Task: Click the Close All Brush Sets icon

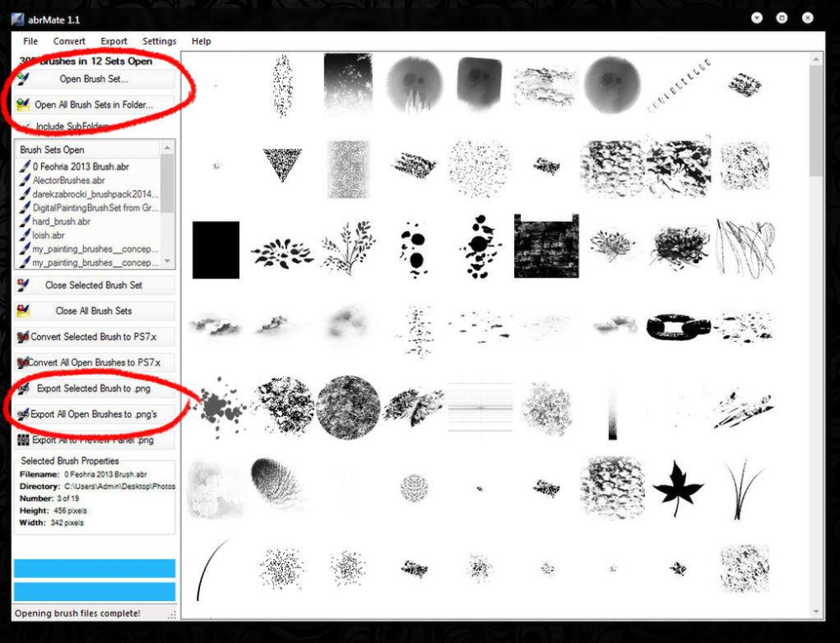Action: point(23,311)
